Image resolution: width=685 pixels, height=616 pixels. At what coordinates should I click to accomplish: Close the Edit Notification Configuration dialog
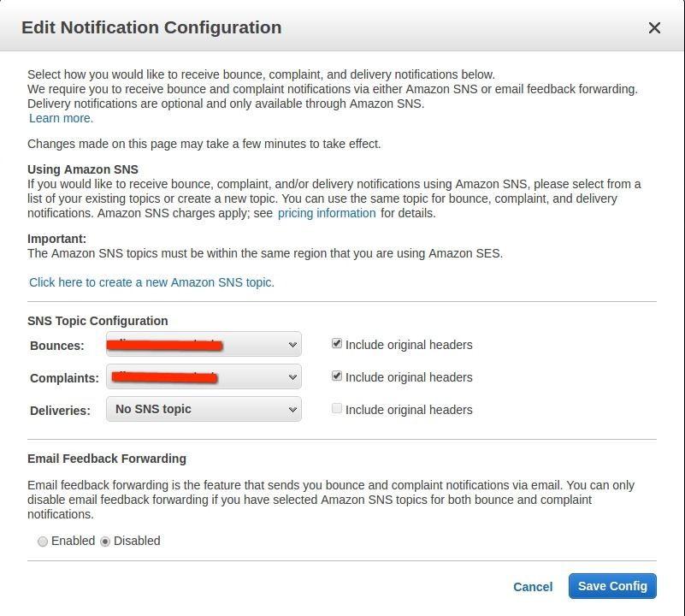[654, 28]
